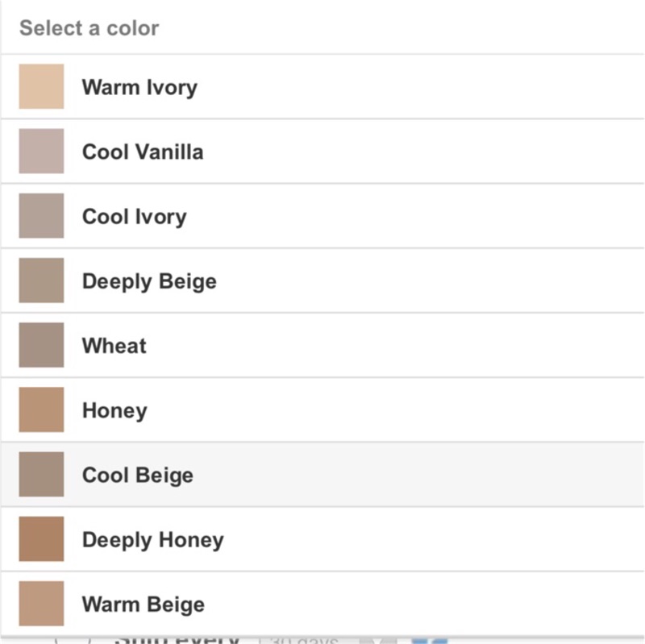Select the highlighted Cool Beige label
The width and height of the screenshot is (645, 644).
click(x=138, y=475)
